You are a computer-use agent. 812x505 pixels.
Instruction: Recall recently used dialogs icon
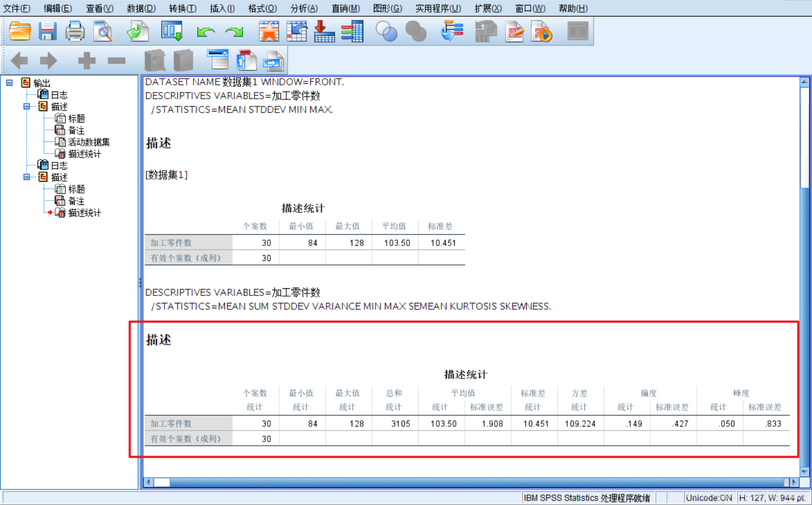tap(172, 32)
